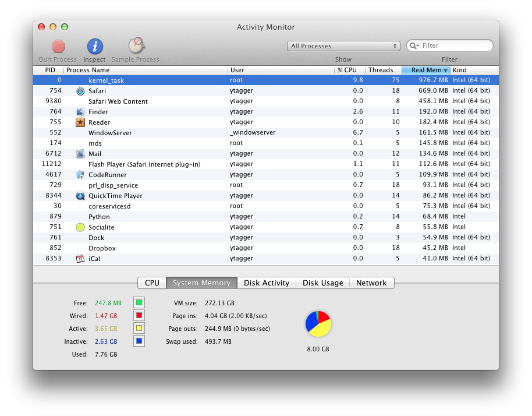Click the 2.63 GB Inactive value
This screenshot has width=532, height=416.
coord(106,341)
